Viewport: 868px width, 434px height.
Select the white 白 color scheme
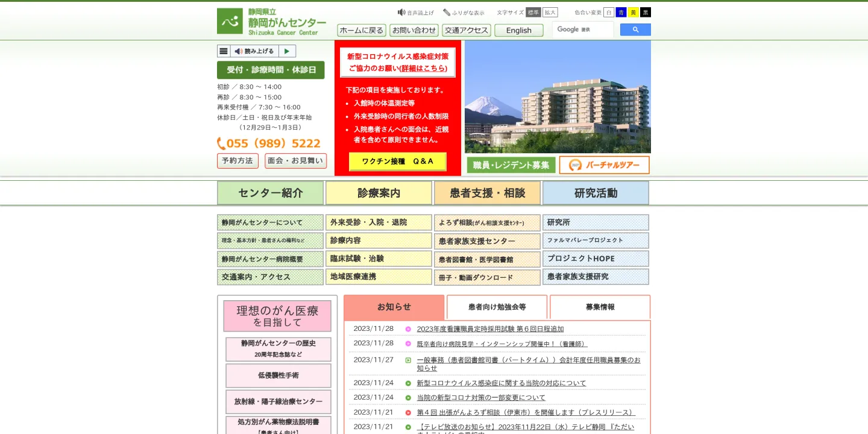tap(609, 12)
